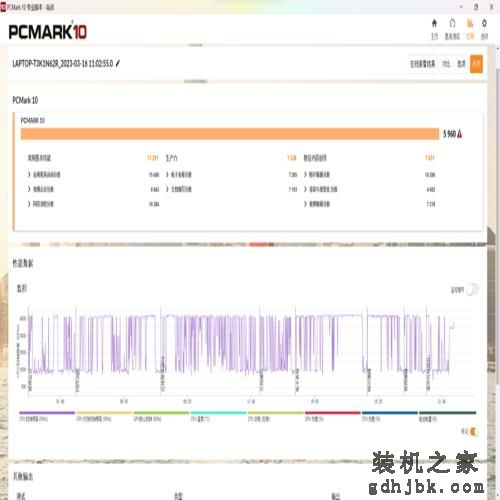This screenshot has width=500, height=500.
Task: Select the olive GPU temperature legend
Action: tap(275, 416)
